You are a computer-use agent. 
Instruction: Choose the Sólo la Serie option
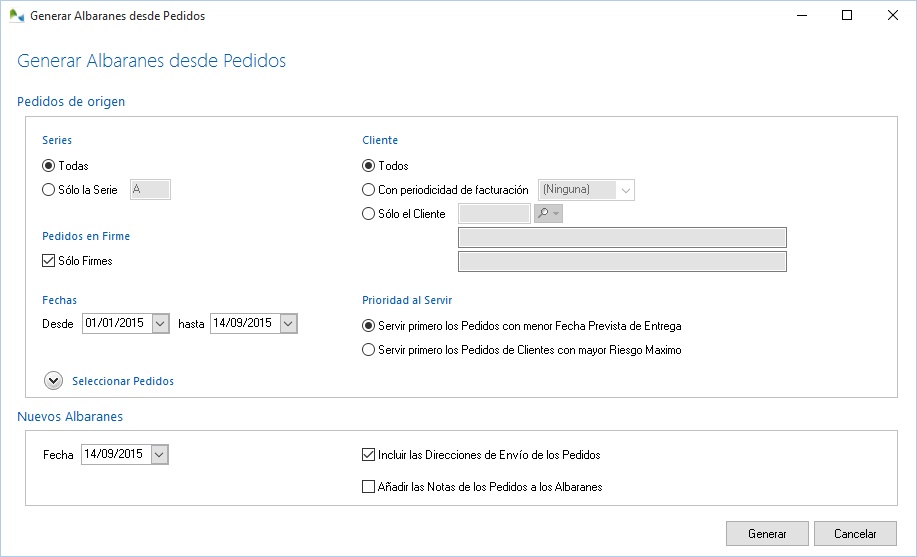click(x=49, y=190)
